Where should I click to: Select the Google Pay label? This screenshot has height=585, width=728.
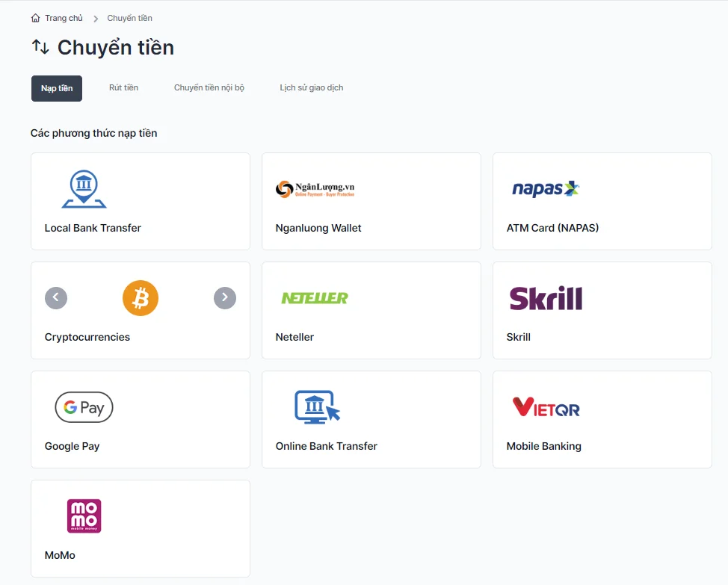tap(72, 446)
